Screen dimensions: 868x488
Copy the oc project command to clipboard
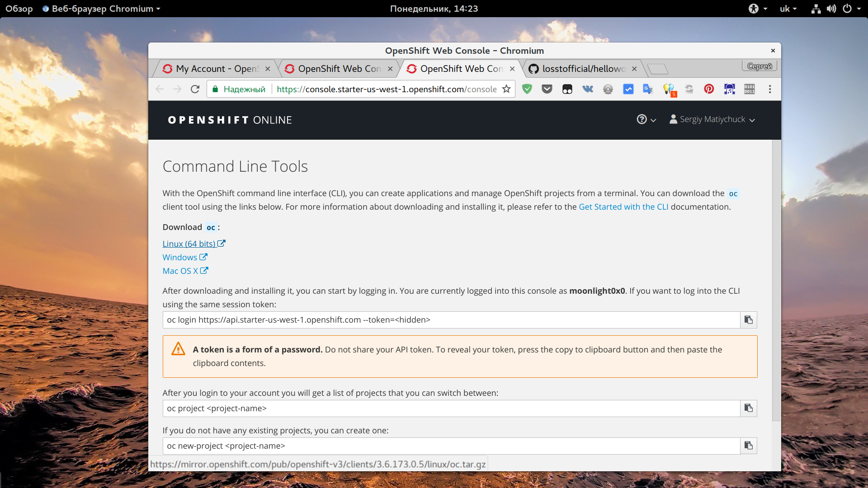pos(749,408)
